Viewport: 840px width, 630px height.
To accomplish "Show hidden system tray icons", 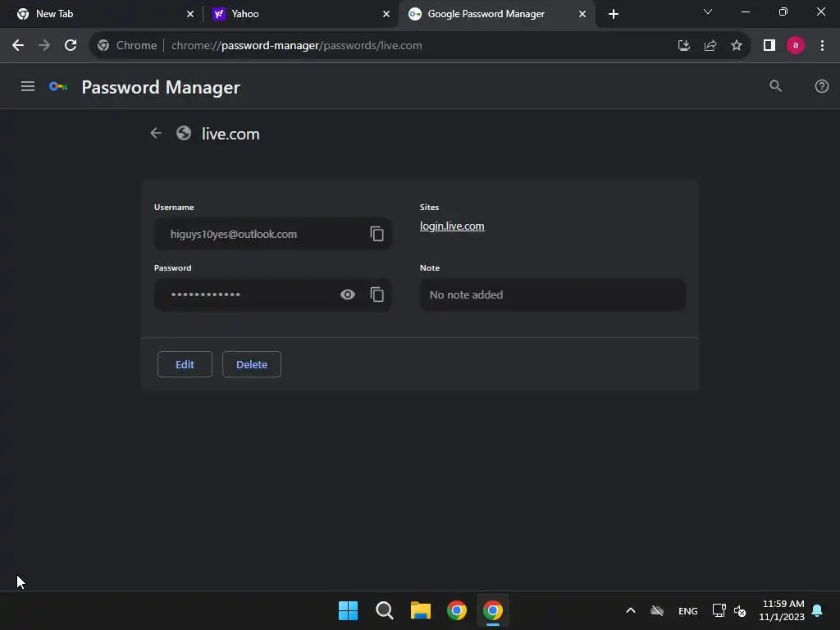I will coord(631,610).
